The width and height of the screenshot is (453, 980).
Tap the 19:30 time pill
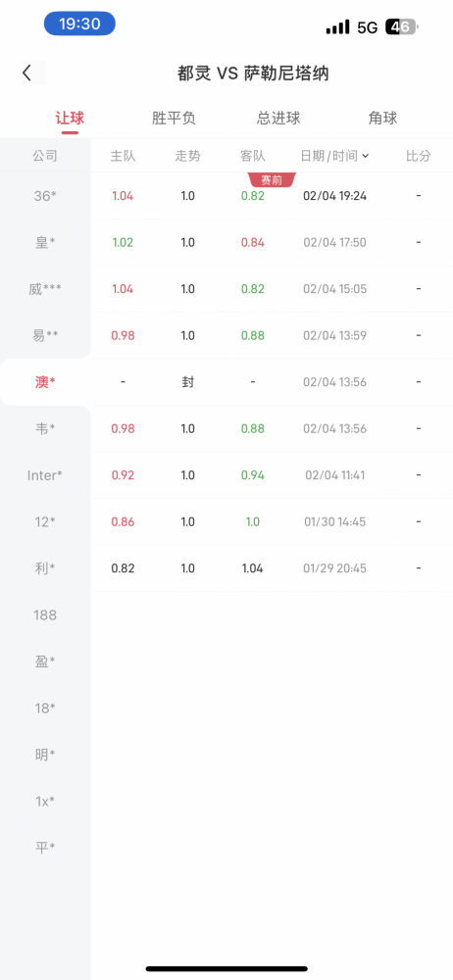pos(79,24)
